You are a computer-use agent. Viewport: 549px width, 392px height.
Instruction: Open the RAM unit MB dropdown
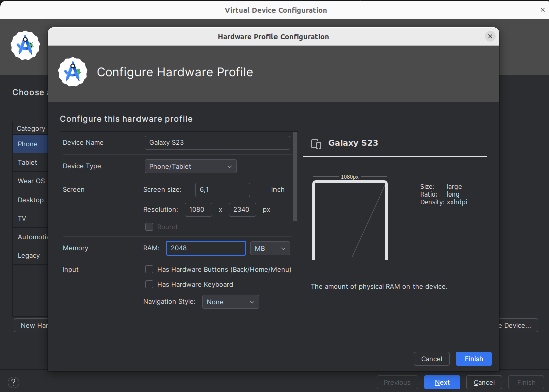(270, 248)
